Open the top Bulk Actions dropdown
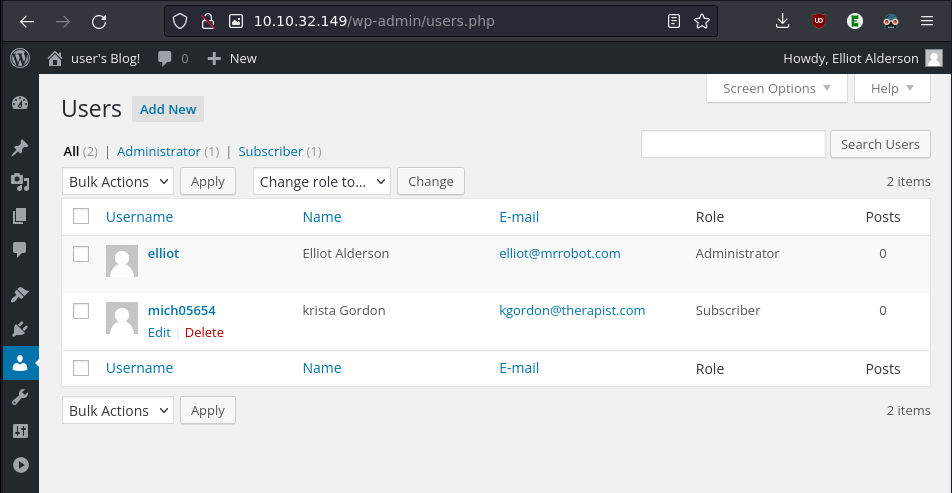952x493 pixels. click(118, 181)
